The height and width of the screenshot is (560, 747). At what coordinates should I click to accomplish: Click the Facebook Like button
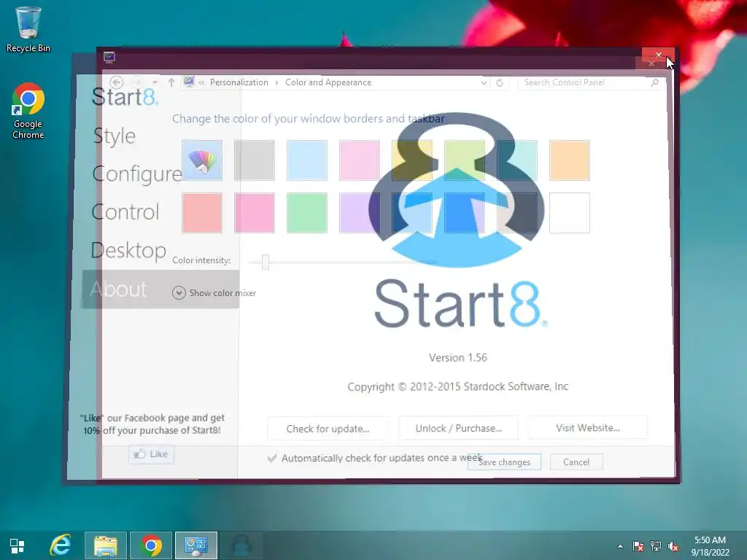coord(152,454)
